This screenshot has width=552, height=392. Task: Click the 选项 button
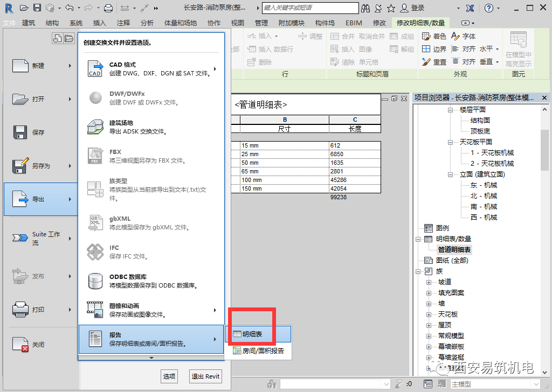169,376
